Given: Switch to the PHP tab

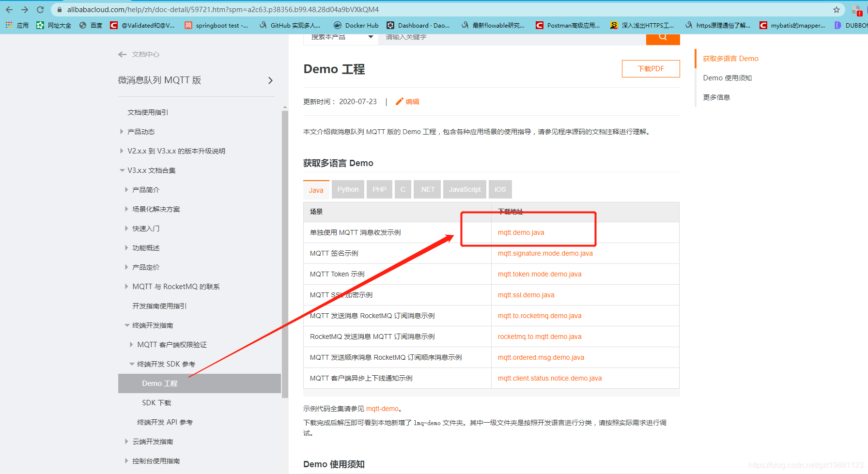Looking at the screenshot, I should pos(379,189).
